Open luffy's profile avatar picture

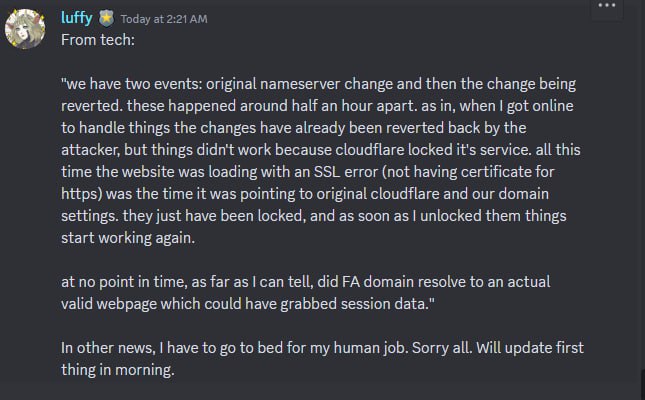(25, 29)
